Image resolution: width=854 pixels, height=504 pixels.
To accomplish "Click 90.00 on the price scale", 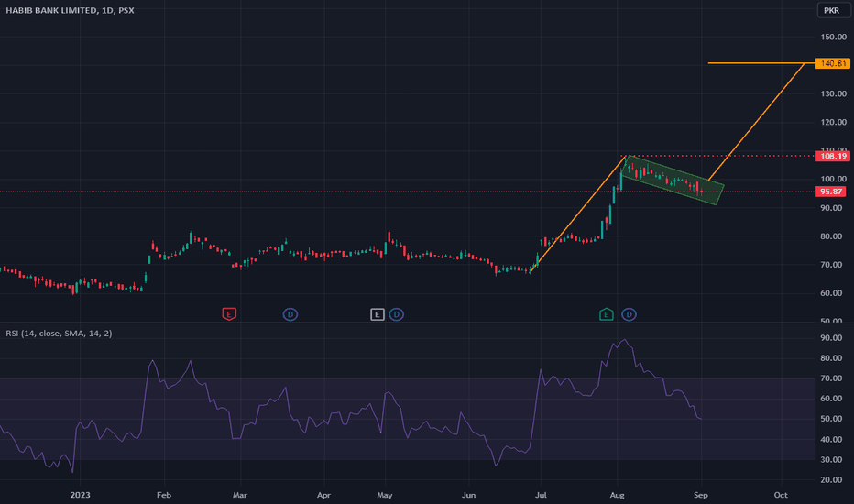I will coord(831,208).
